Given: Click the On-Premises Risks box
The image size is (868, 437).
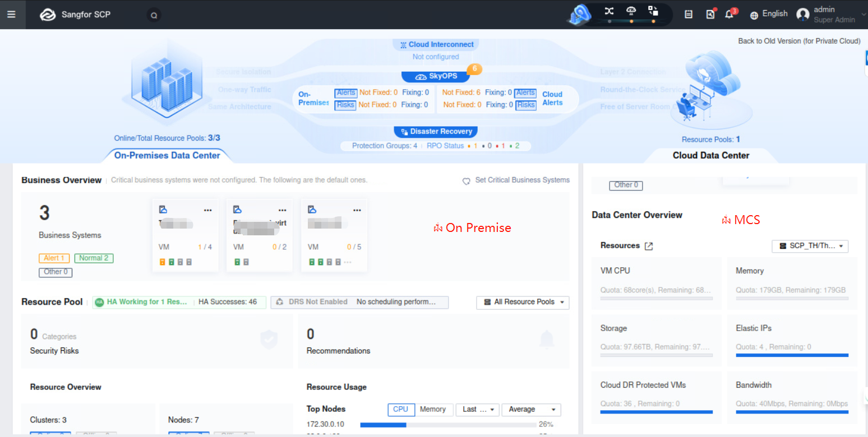Looking at the screenshot, I should pos(345,105).
